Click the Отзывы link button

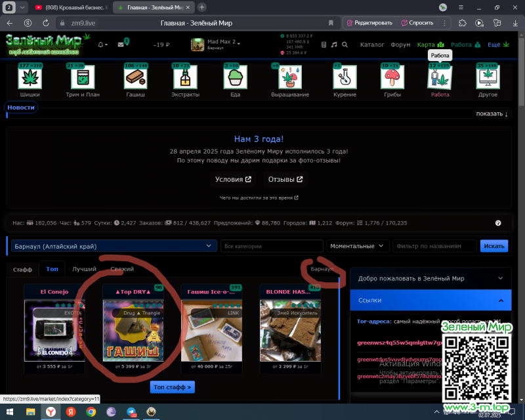[285, 179]
